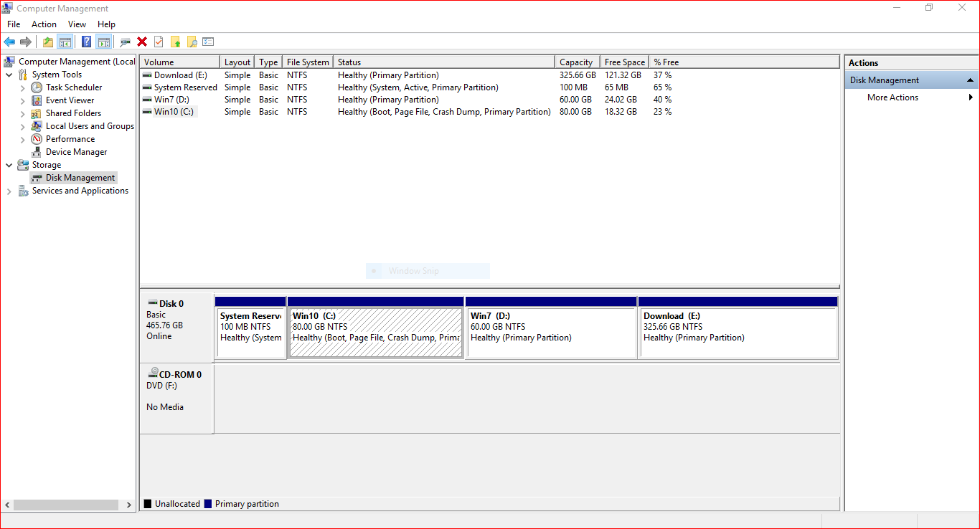Click the connect/rescan disk toolbar icon
This screenshot has width=980, height=529.
pyautogui.click(x=126, y=42)
